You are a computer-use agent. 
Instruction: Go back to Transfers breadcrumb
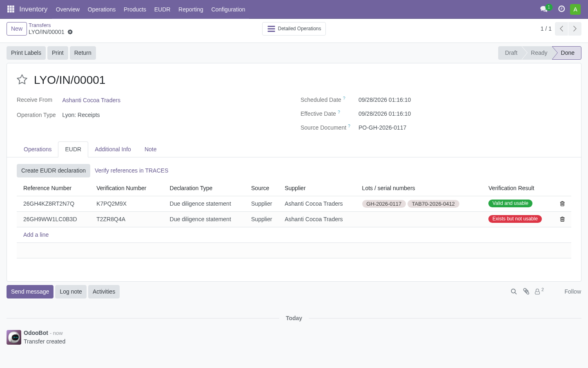(x=40, y=25)
